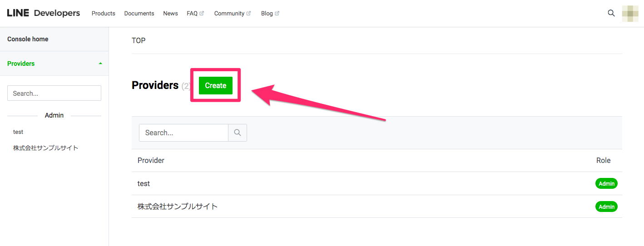Focus the sidebar Search field
The image size is (644, 246).
54,93
